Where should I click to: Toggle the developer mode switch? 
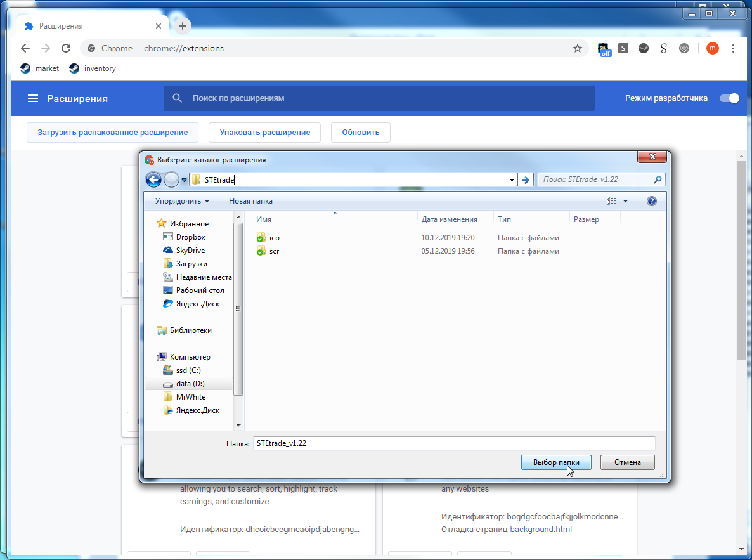[x=729, y=98]
